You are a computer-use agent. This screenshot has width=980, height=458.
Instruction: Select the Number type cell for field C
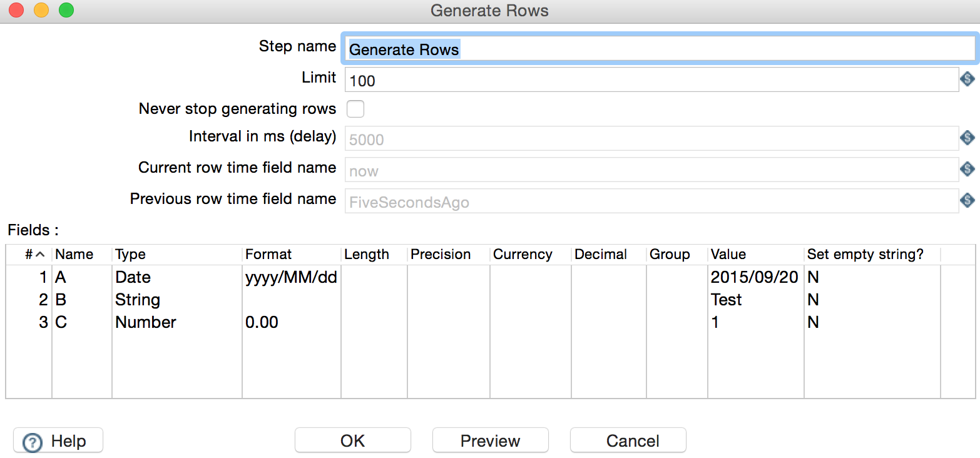coord(176,322)
